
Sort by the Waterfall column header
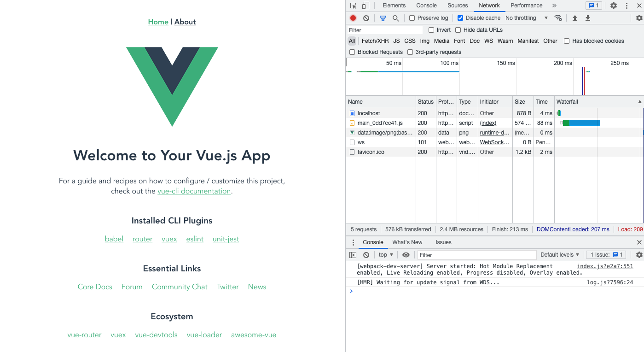(x=599, y=102)
